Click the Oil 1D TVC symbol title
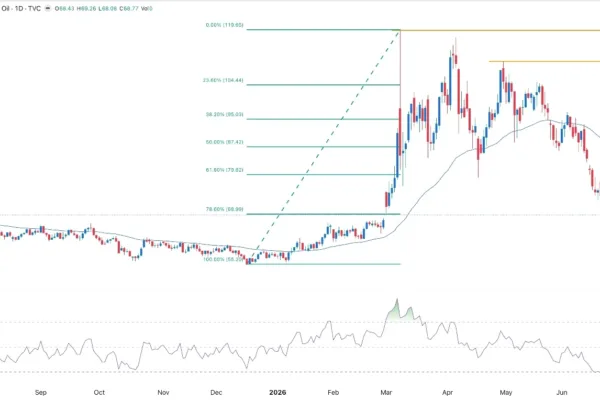Image resolution: width=600 pixels, height=400 pixels. pos(21,8)
